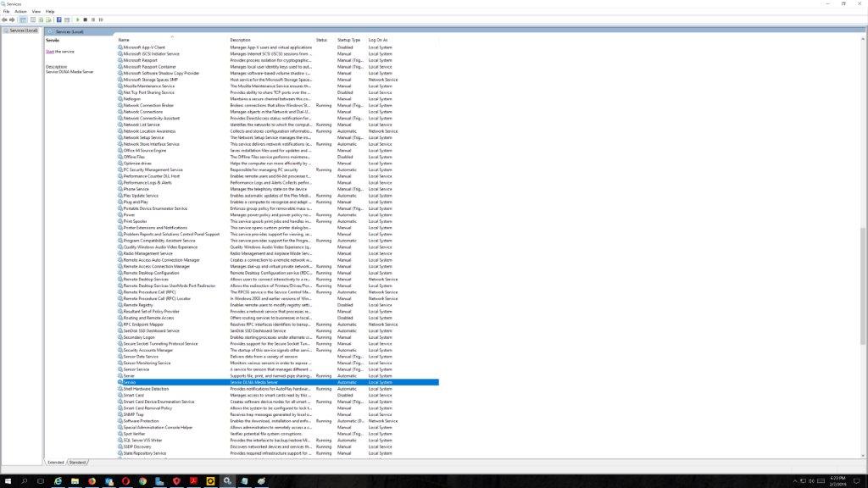Image resolution: width=868 pixels, height=488 pixels.
Task: Click the gear icon beside Plug and Play
Action: click(x=120, y=202)
